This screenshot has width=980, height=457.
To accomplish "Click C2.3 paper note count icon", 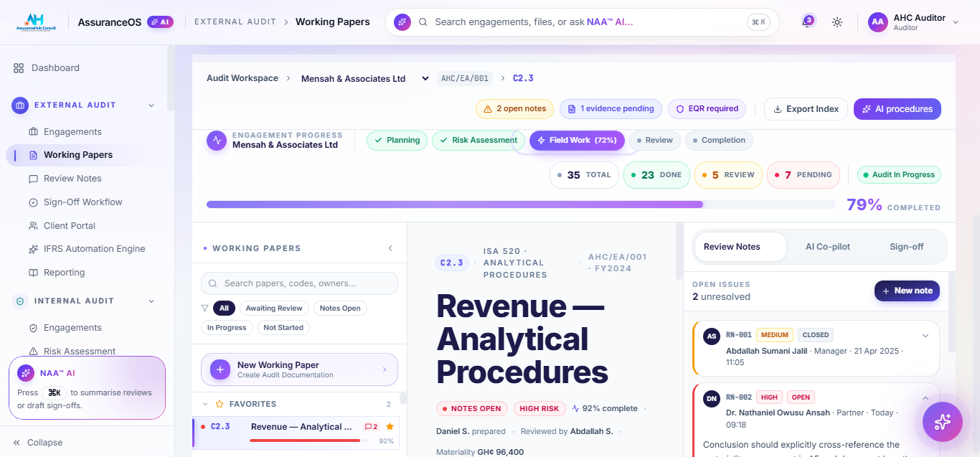I will [371, 427].
